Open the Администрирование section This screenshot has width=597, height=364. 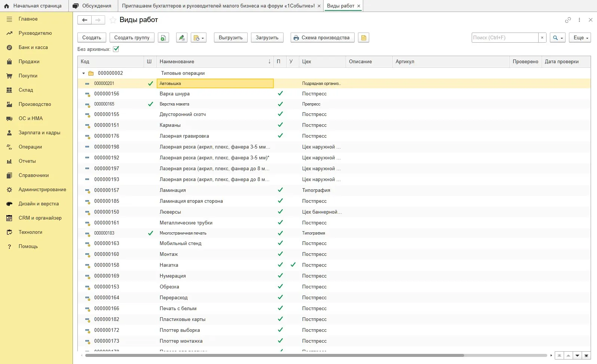pos(42,190)
